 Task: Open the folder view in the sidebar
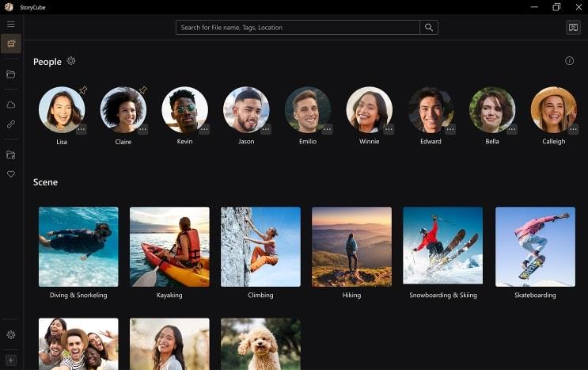[11, 74]
